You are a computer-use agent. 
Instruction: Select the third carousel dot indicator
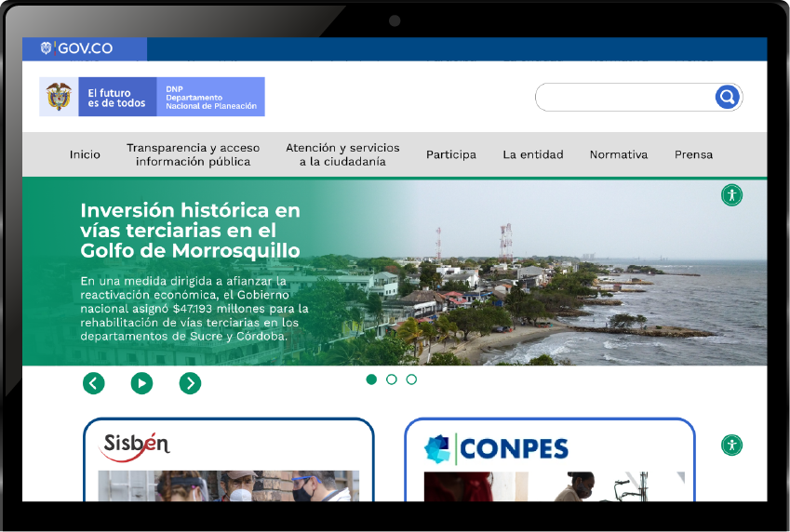tap(411, 379)
